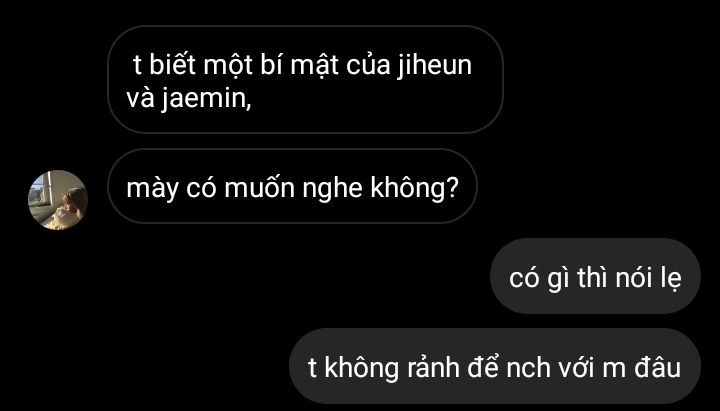Tap the message about jiheun và jaemin

point(305,79)
